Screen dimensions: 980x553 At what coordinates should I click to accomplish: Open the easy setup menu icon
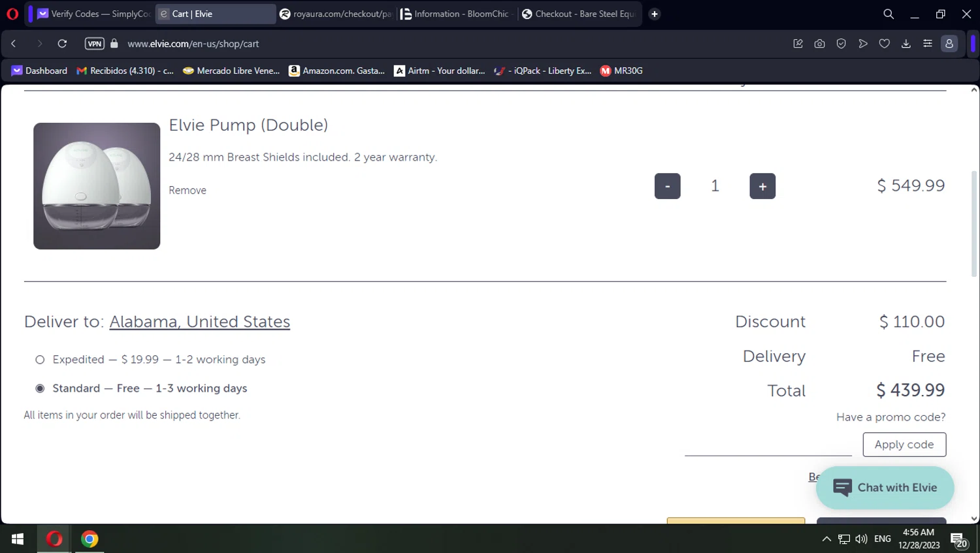click(x=928, y=44)
